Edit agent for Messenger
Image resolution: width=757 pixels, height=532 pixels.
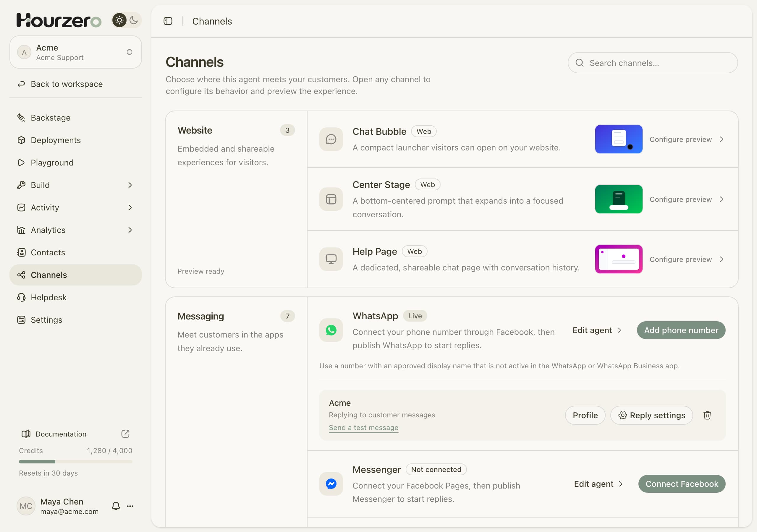598,484
